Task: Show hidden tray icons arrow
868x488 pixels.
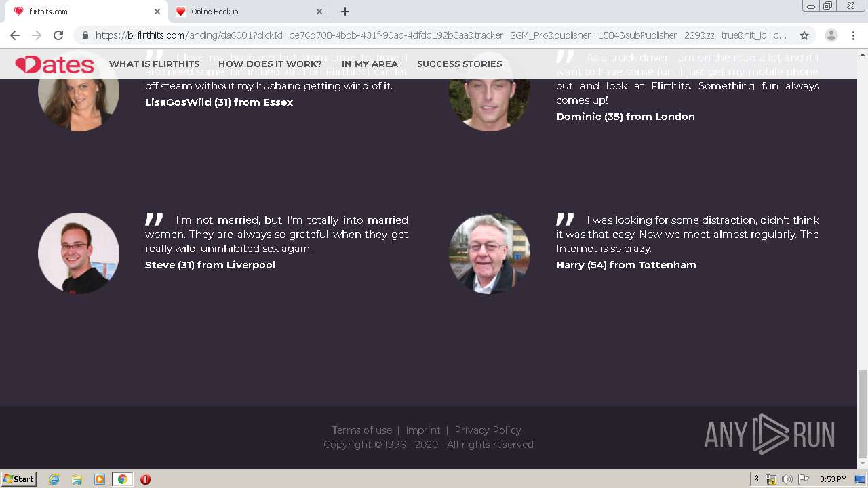Action: 756,479
